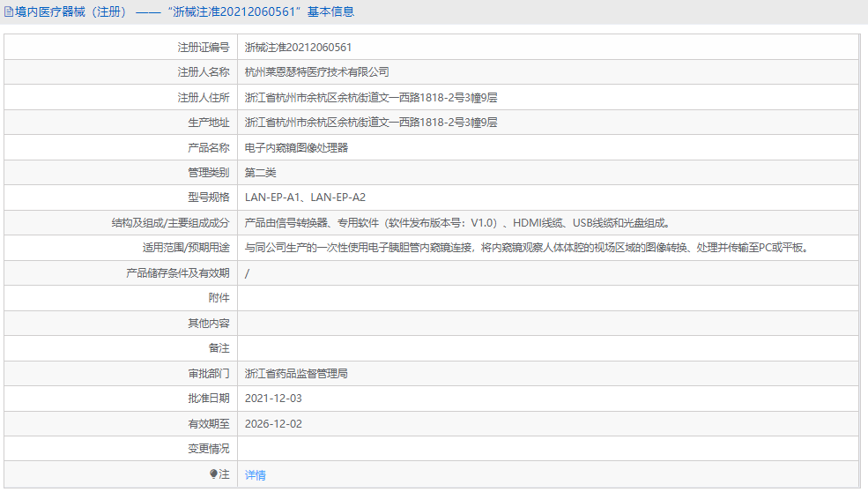Image resolution: width=868 pixels, height=492 pixels.
Task: Click the 审批部门 label
Action: [209, 374]
